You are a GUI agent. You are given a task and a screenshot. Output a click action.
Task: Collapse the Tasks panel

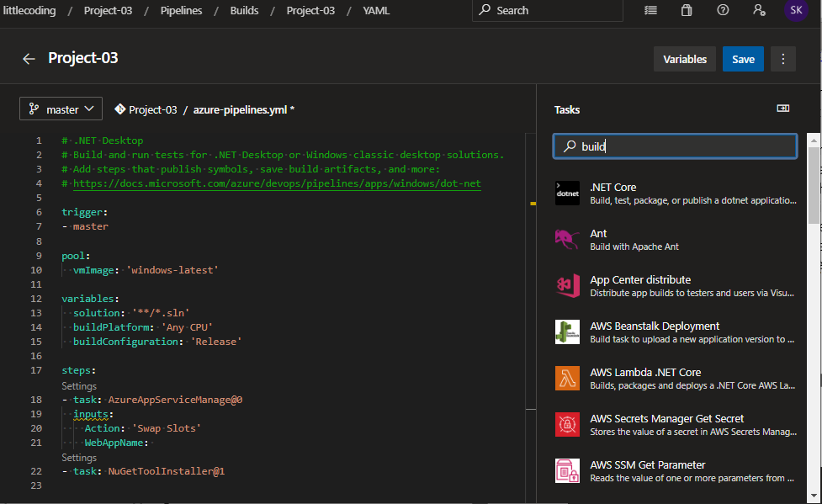(783, 108)
